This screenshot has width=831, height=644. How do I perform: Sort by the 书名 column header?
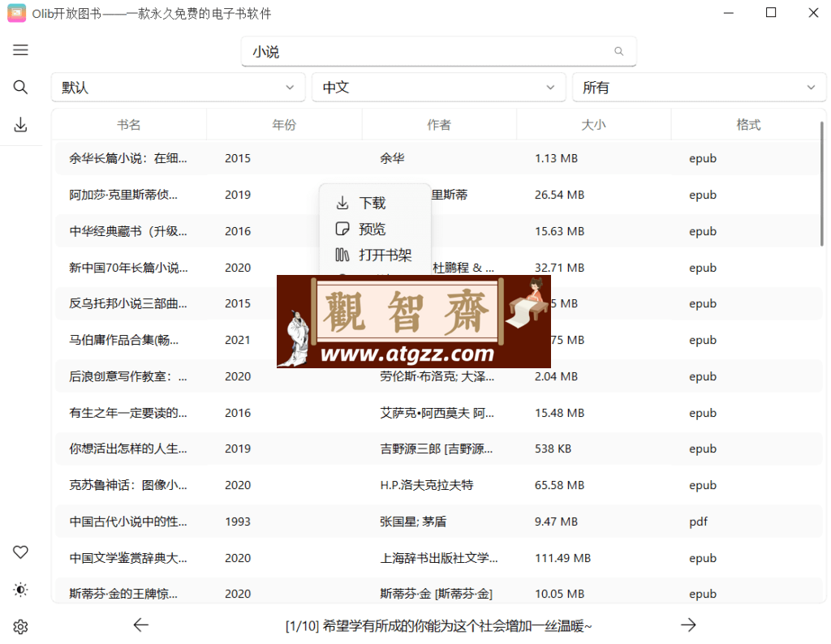coord(129,125)
